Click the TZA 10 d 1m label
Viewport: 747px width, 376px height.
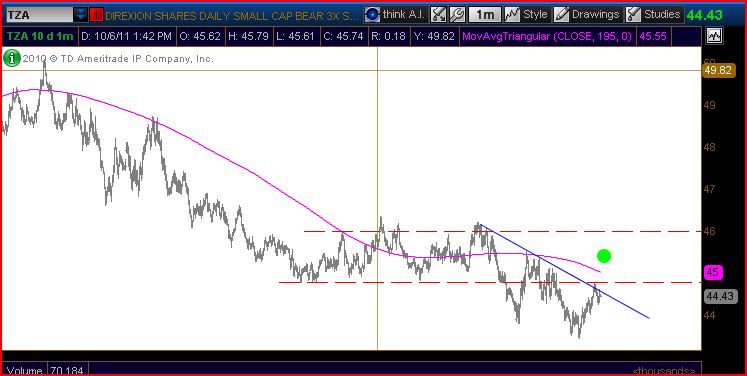point(40,36)
